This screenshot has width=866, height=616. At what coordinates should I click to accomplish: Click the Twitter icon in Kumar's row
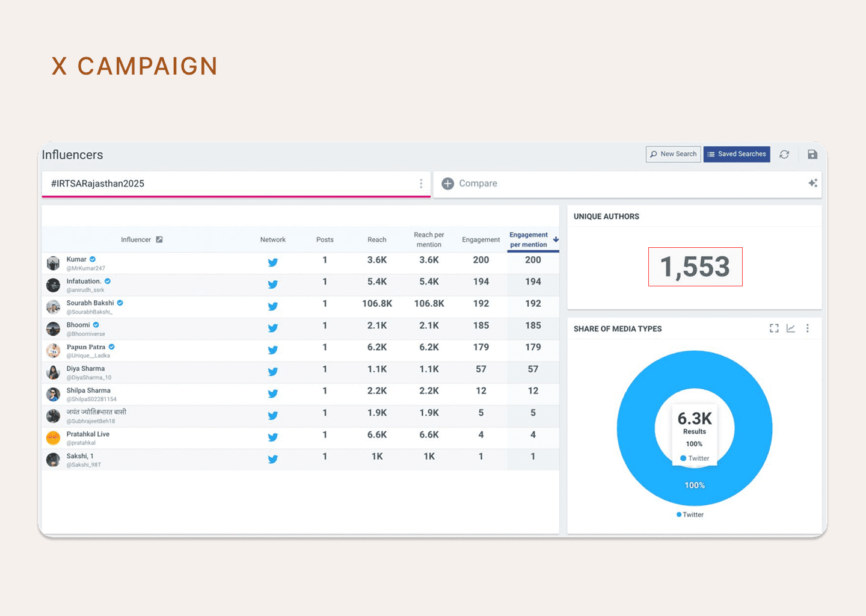[272, 262]
